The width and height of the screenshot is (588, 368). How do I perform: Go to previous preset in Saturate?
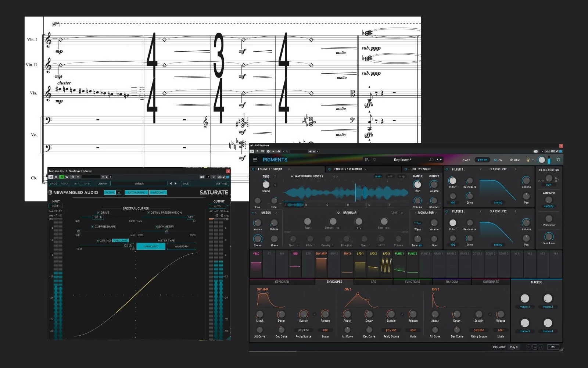click(x=171, y=183)
